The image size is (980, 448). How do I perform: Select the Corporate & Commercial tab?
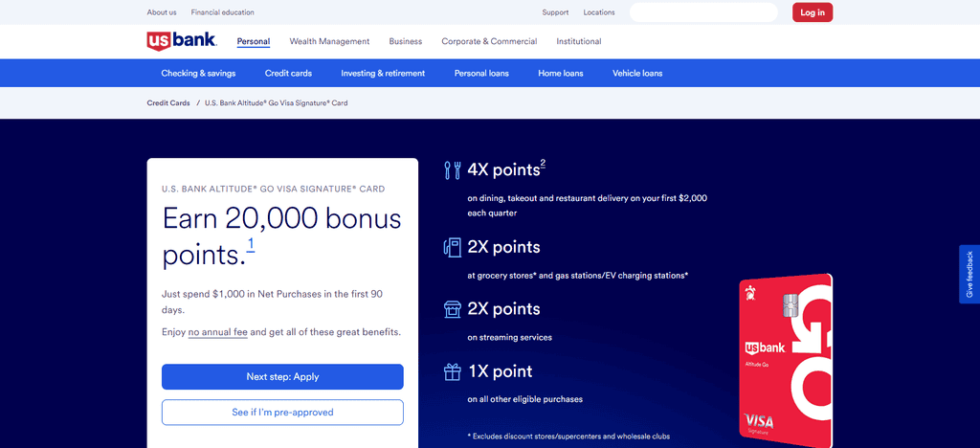click(489, 41)
